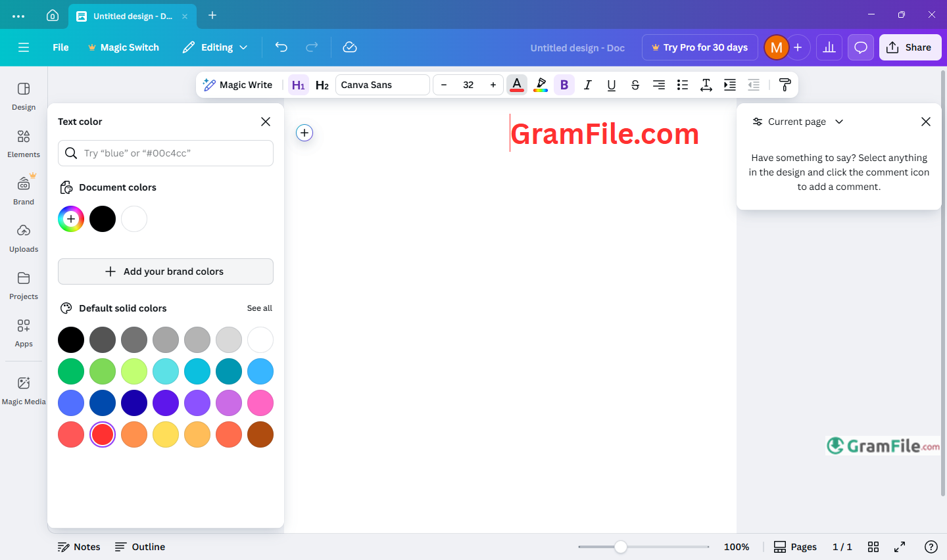Toggle the Outline view

[x=140, y=547]
